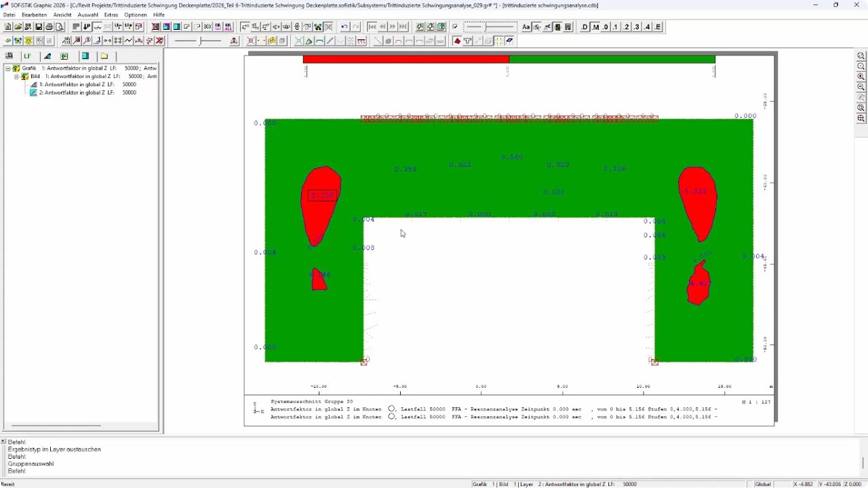Click the zoom-in plus magnifier on right bar

861,77
